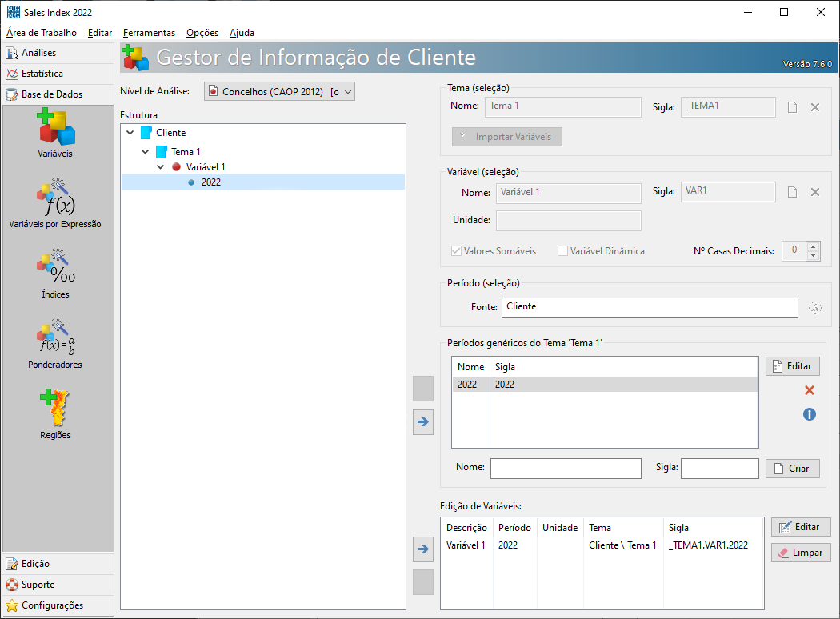The width and height of the screenshot is (840, 619).
Task: Click the Limpar button
Action: pyautogui.click(x=801, y=553)
